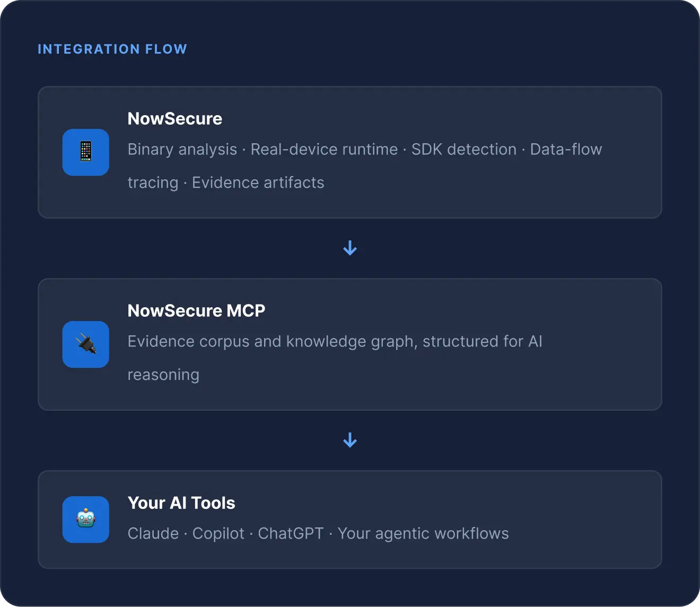The image size is (700, 607).
Task: Click the SDK detection text
Action: [x=464, y=150]
